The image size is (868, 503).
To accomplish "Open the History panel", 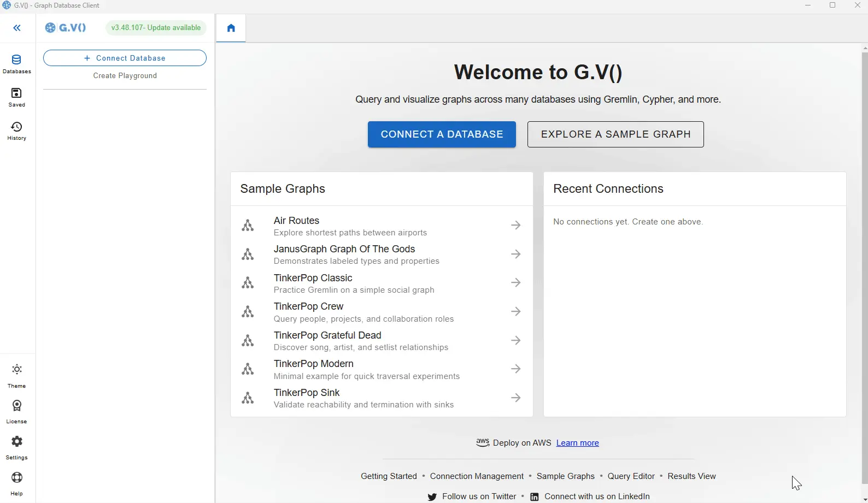I will click(17, 131).
